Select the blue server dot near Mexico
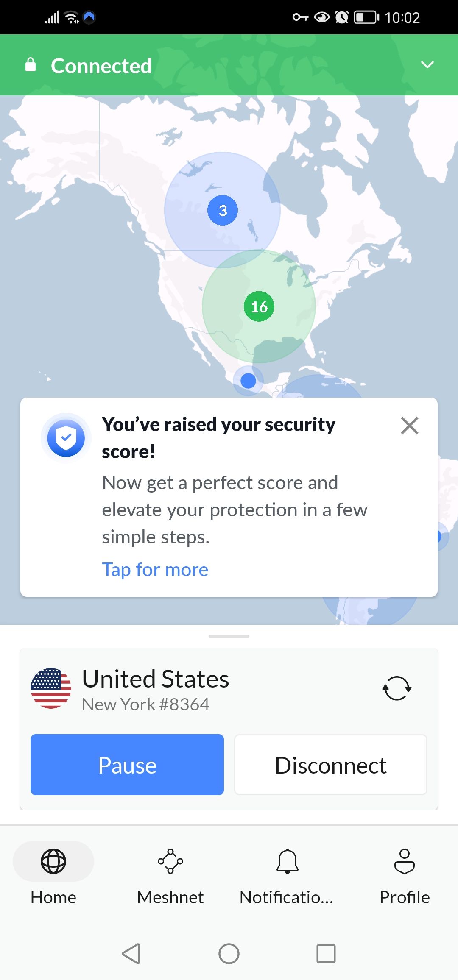The image size is (458, 980). 247,381
